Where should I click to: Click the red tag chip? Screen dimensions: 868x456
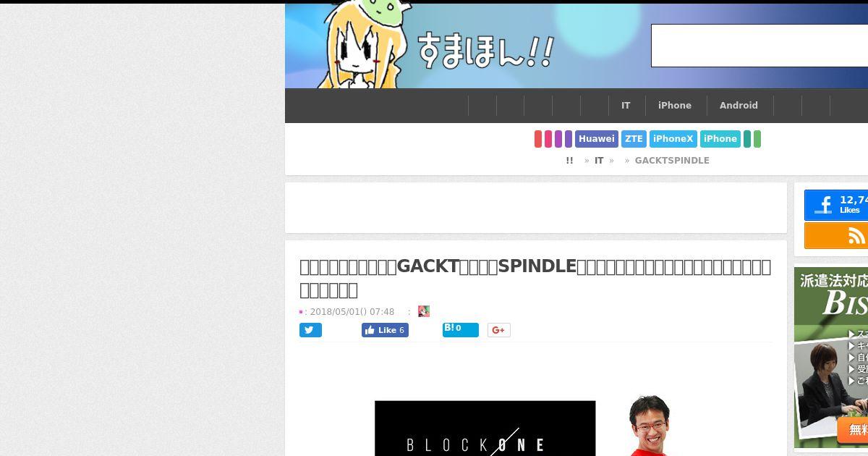(x=538, y=139)
